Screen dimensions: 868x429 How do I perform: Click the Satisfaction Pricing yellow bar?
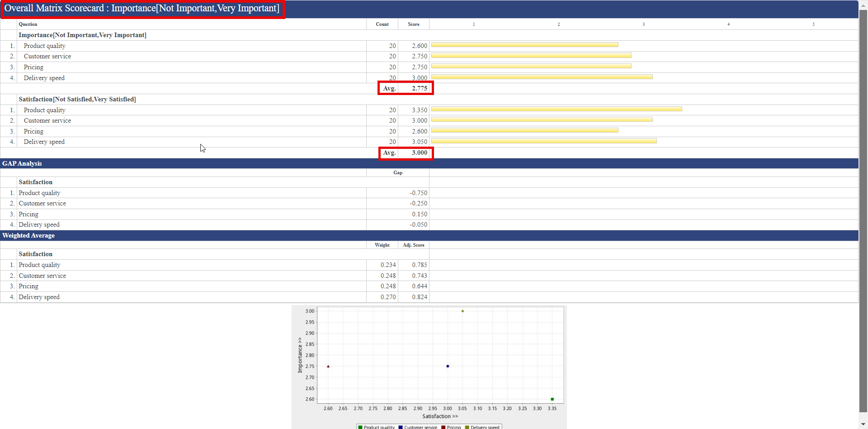524,130
